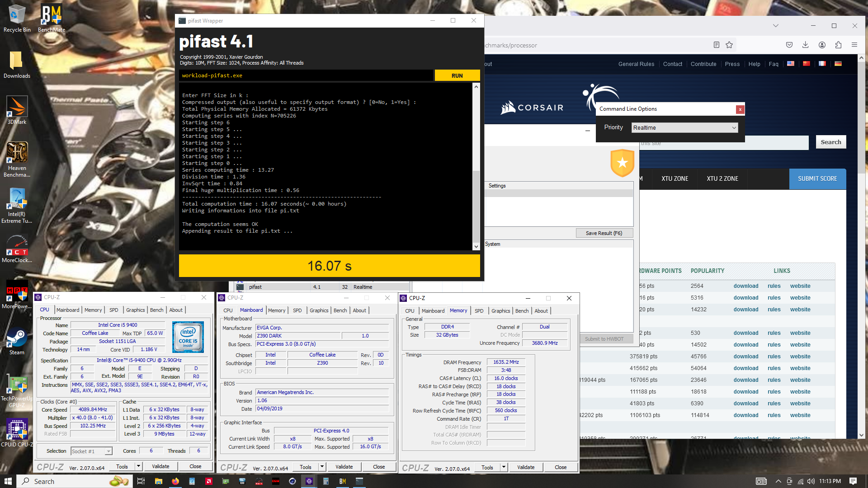This screenshot has width=868, height=488.
Task: Open the General Rules menu link
Action: tap(636, 64)
